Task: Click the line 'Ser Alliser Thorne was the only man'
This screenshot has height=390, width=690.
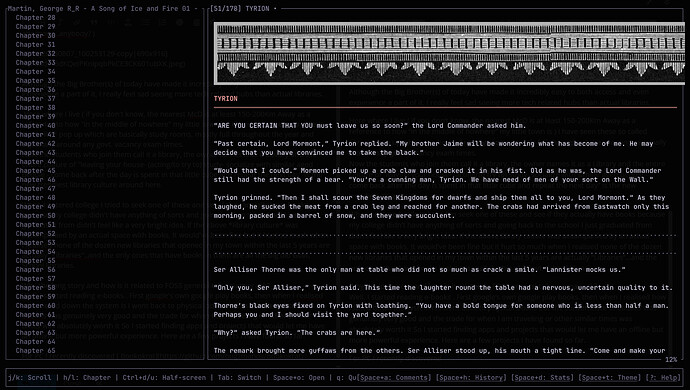Action: pyautogui.click(x=419, y=270)
